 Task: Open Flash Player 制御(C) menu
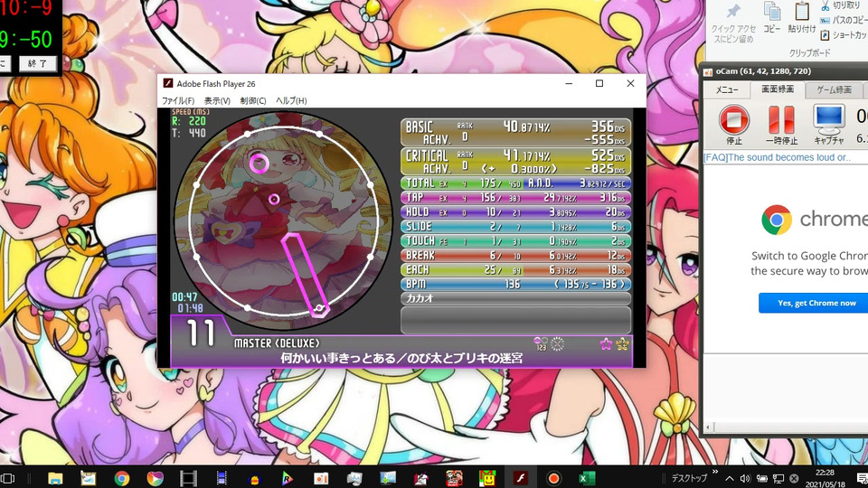(253, 100)
